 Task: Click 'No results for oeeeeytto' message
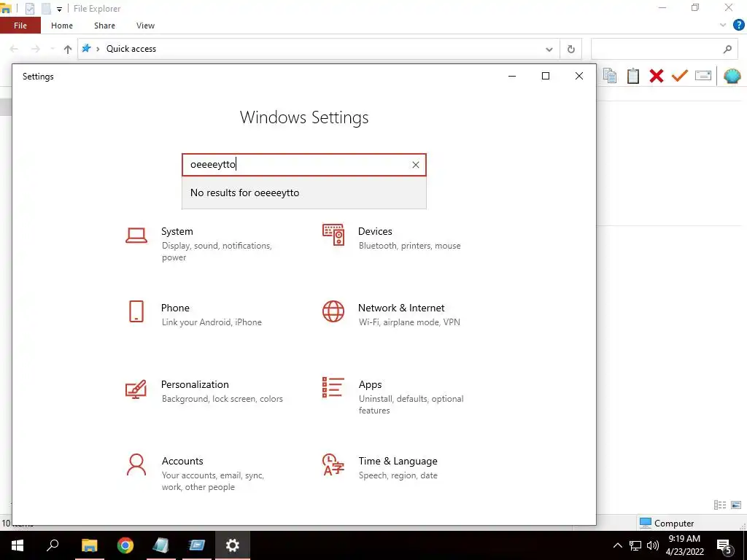coord(245,192)
